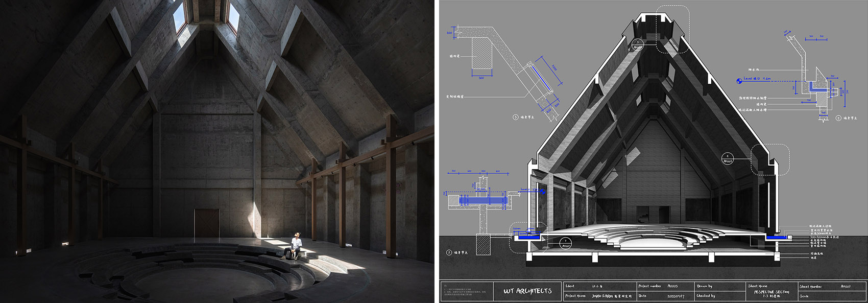
Task: Select the "PESPECTIVE SECTION" sheet name text
Action: (771, 292)
